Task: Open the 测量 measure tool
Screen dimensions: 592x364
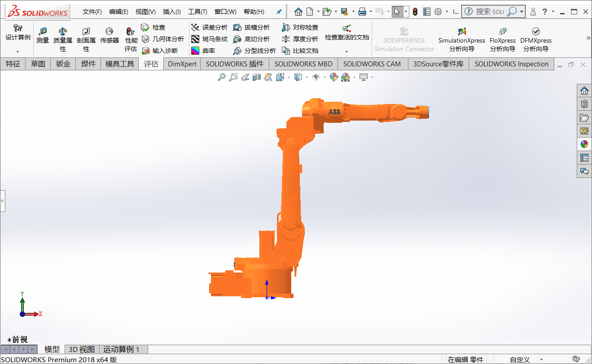Action: pyautogui.click(x=43, y=36)
